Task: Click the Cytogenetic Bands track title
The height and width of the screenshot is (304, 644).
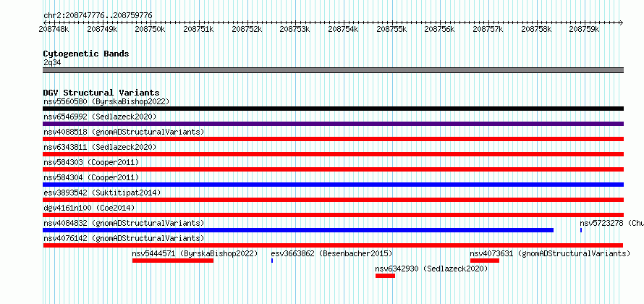Action: pyautogui.click(x=86, y=54)
